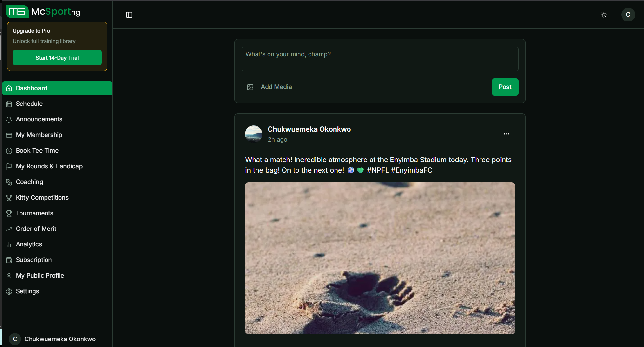Screen dimensions: 644x347
Task: Toggle the Coaching section icon
Action: pos(9,182)
